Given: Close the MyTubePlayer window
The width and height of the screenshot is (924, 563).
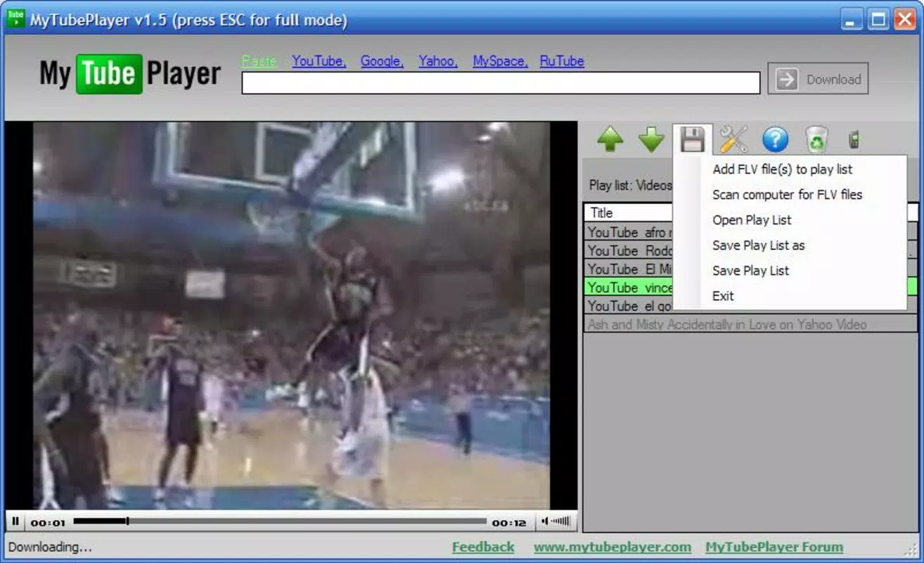Looking at the screenshot, I should pyautogui.click(x=904, y=20).
